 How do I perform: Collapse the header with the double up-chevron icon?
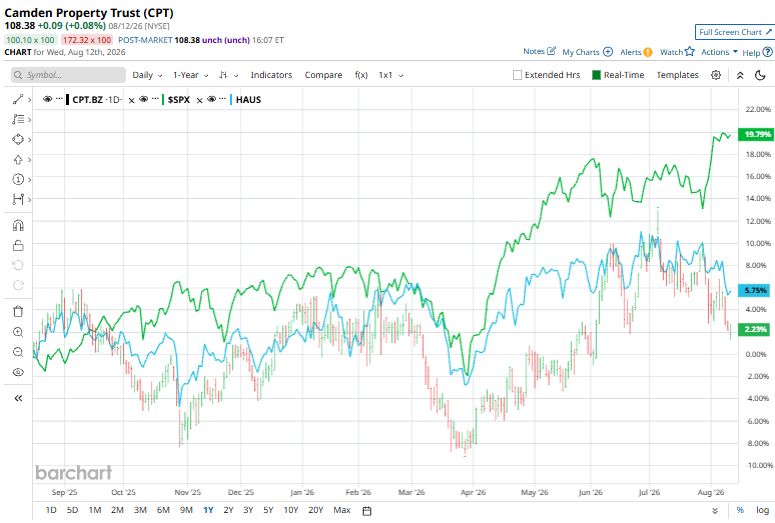point(740,75)
